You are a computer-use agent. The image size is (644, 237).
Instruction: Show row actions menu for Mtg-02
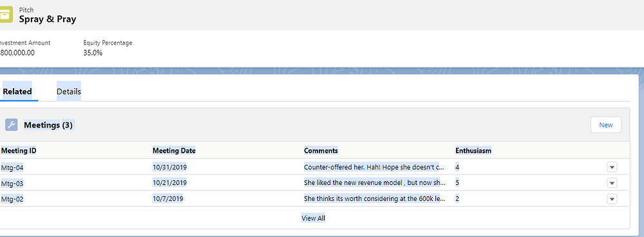tap(612, 199)
